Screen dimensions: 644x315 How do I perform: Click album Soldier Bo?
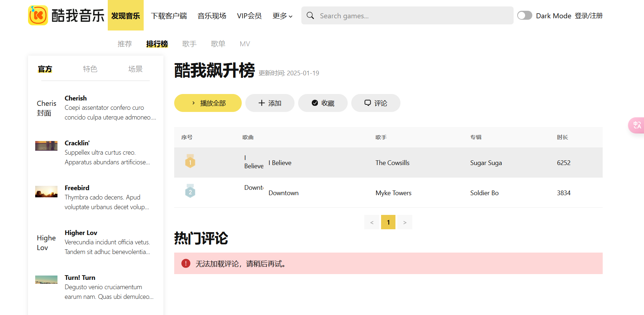(x=484, y=193)
